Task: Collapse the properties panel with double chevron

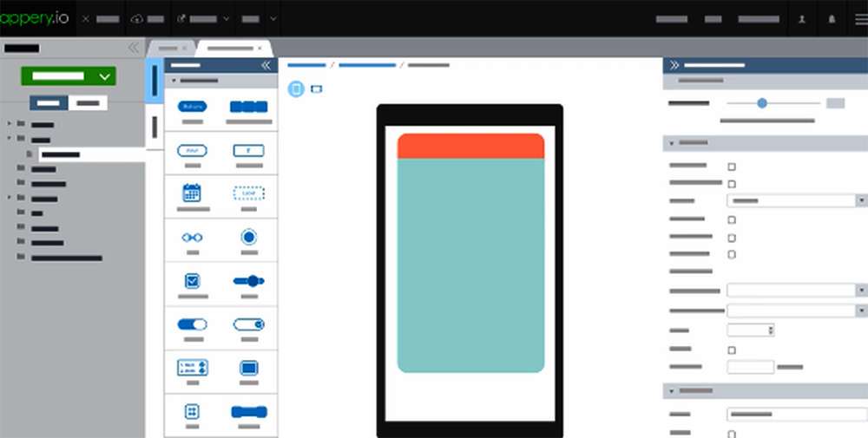Action: tap(674, 65)
